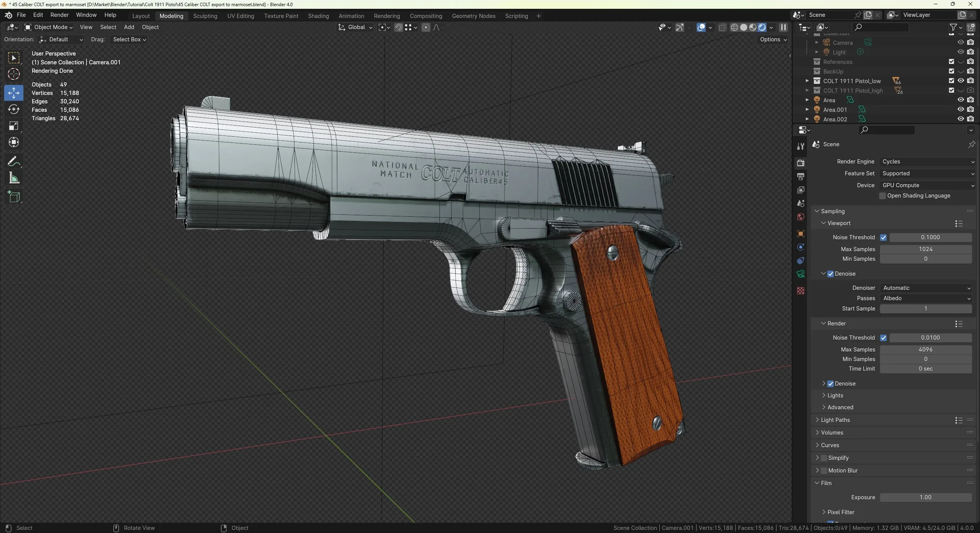Image resolution: width=980 pixels, height=533 pixels.
Task: Open the Output properties tab icon
Action: 800,177
